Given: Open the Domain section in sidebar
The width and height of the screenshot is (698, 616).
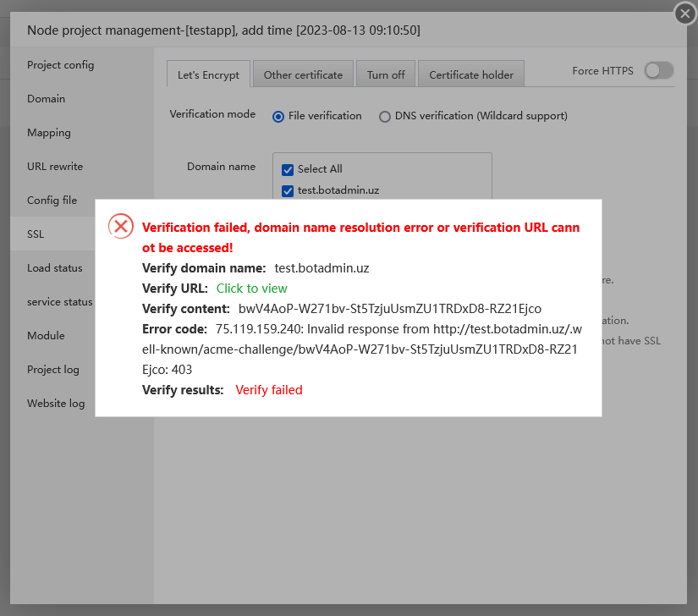Looking at the screenshot, I should coord(46,99).
